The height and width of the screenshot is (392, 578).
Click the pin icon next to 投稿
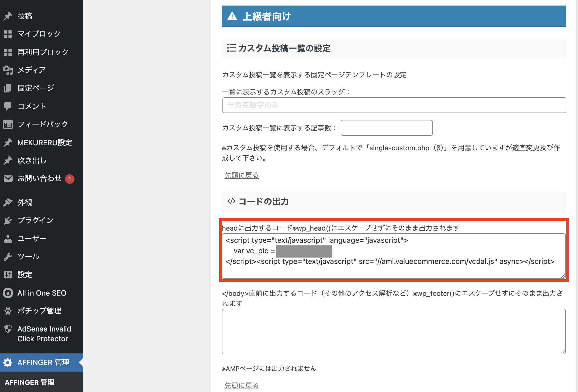[8, 16]
